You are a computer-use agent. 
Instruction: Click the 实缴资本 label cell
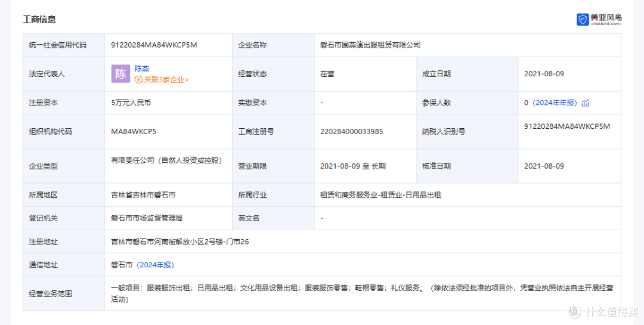point(274,103)
